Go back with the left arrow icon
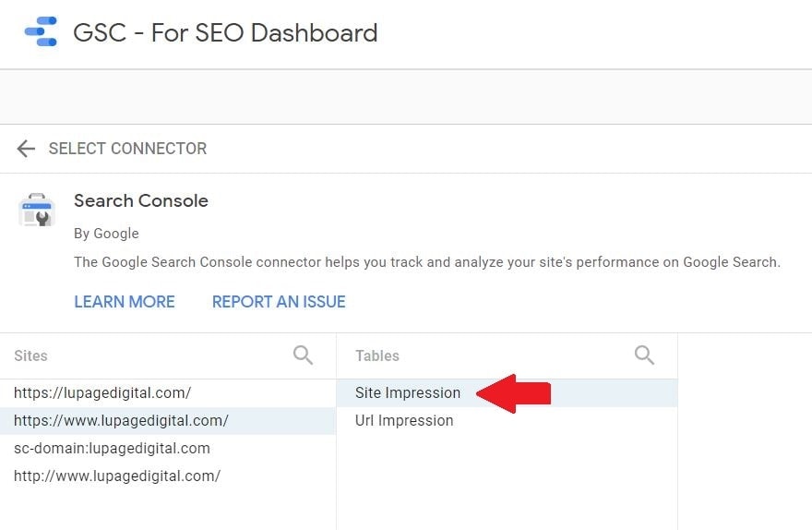This screenshot has width=812, height=530. click(x=26, y=149)
